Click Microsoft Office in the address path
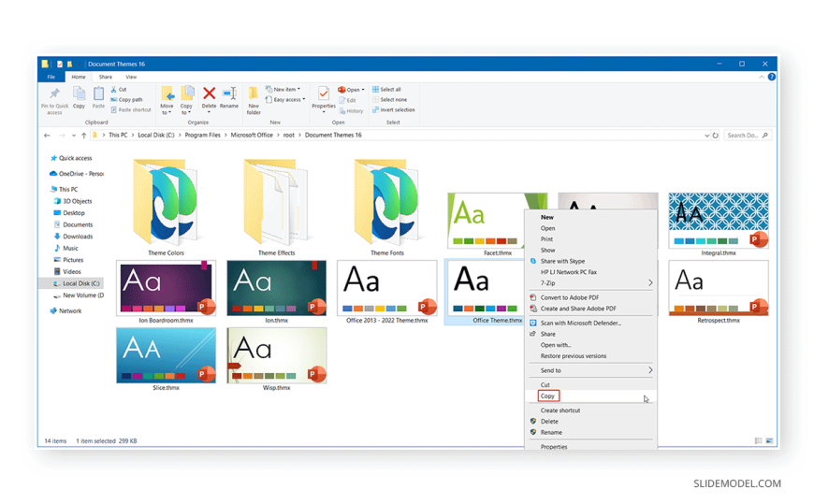 [252, 135]
